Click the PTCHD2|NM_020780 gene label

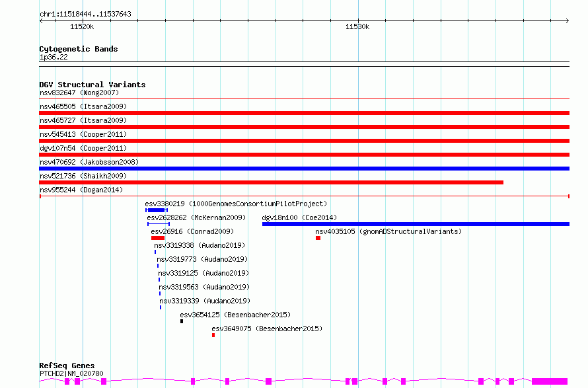(71, 373)
